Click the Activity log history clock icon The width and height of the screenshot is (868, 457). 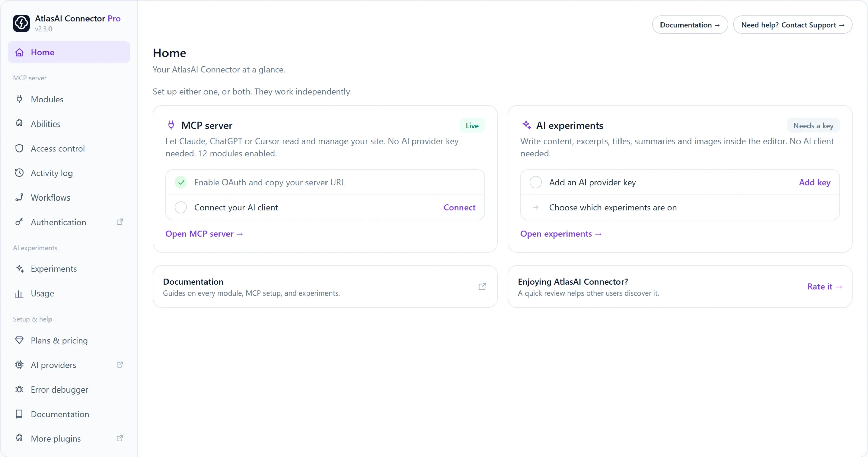pos(19,173)
